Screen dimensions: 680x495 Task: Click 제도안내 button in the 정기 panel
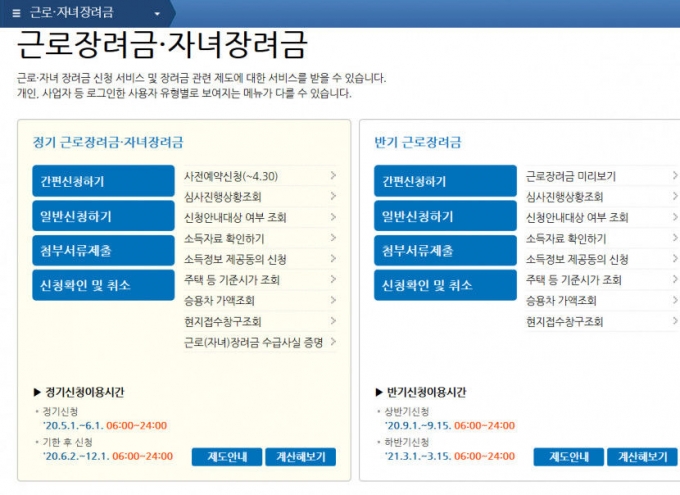227,457
